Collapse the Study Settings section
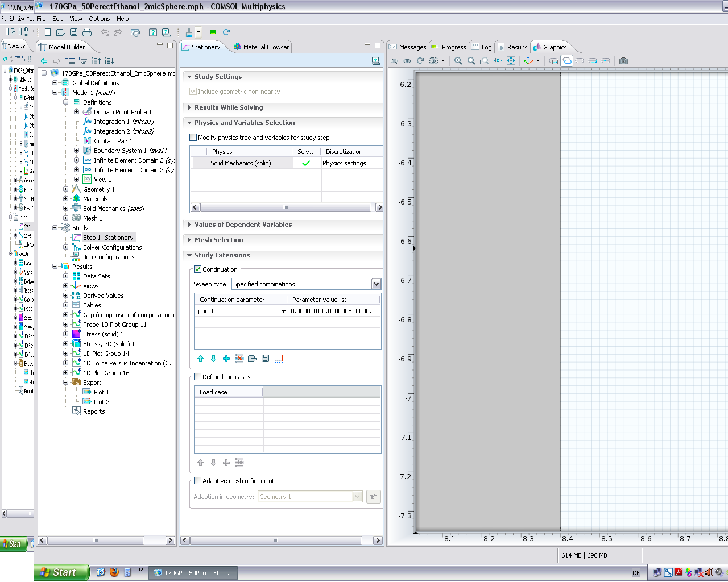The height and width of the screenshot is (582, 728). point(218,77)
